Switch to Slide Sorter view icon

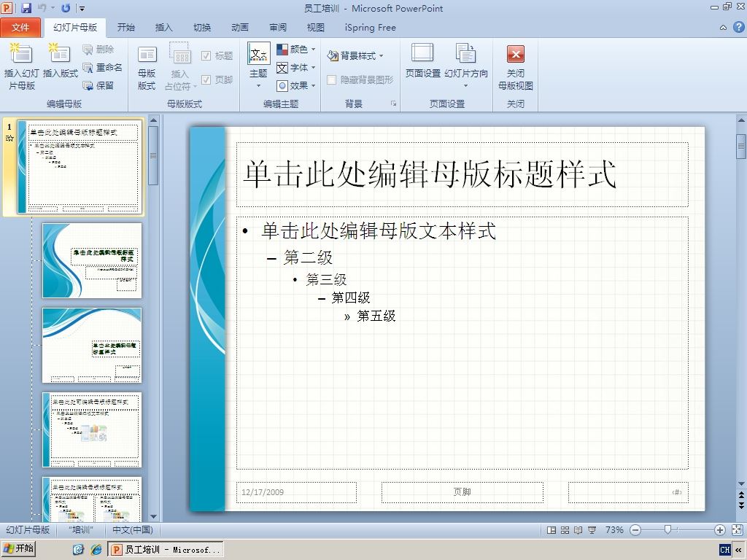coord(565,530)
